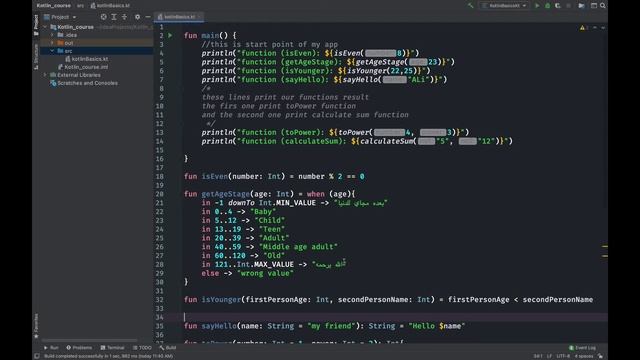Open the Terminal tool window

112,348
